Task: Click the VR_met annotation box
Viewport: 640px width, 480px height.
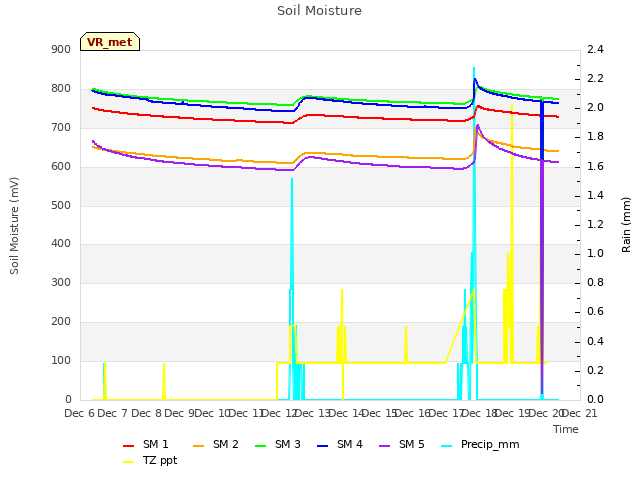Action: 110,42
